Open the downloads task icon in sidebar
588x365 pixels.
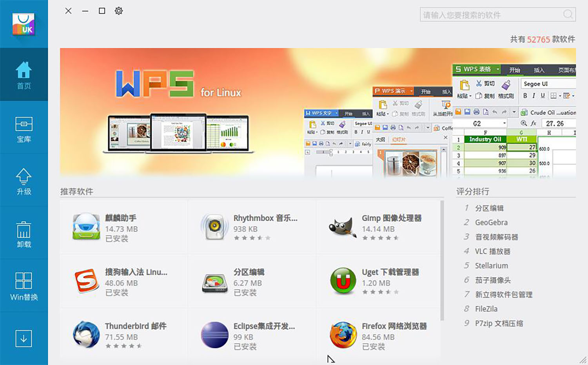(x=24, y=338)
